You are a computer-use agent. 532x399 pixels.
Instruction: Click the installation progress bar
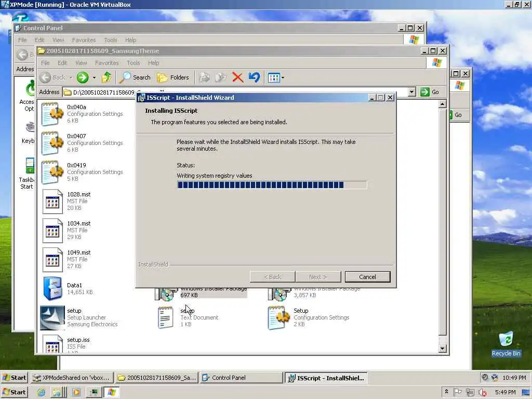(272, 185)
